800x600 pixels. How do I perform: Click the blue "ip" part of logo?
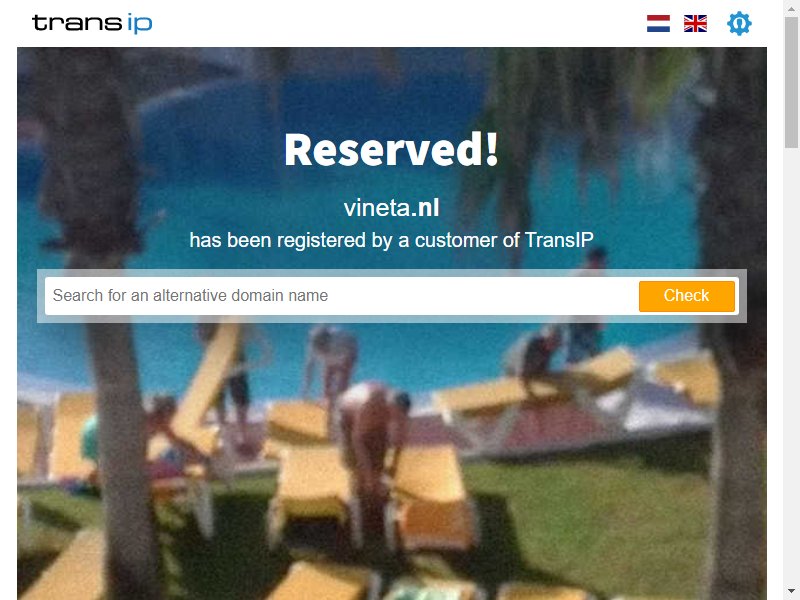[x=139, y=23]
